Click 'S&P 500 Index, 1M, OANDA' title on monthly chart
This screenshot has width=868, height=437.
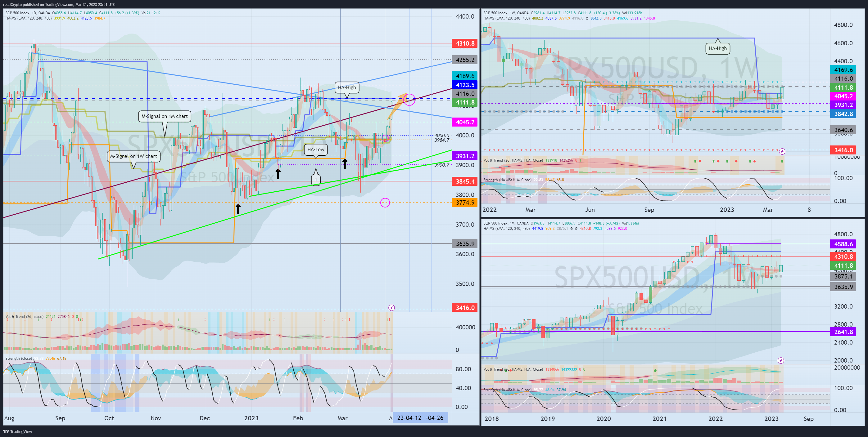[506, 223]
